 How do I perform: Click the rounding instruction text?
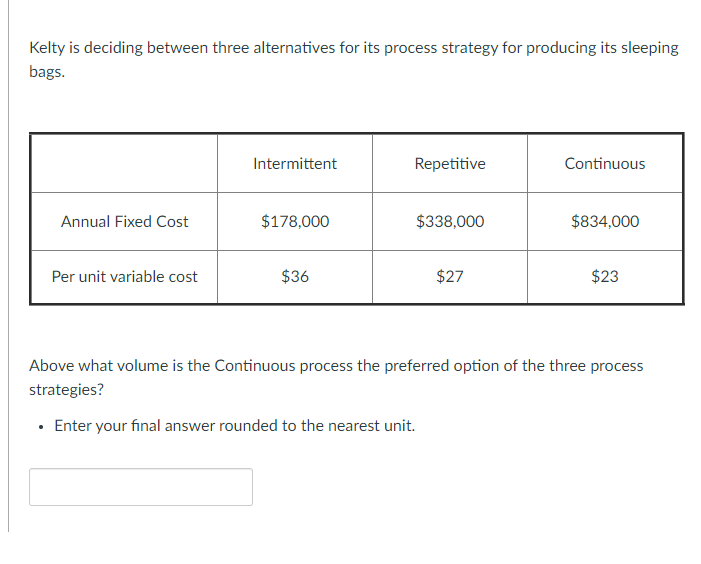coord(234,426)
